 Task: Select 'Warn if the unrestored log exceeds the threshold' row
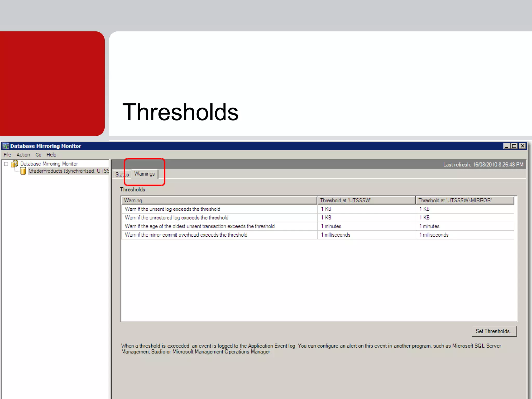tap(318, 218)
